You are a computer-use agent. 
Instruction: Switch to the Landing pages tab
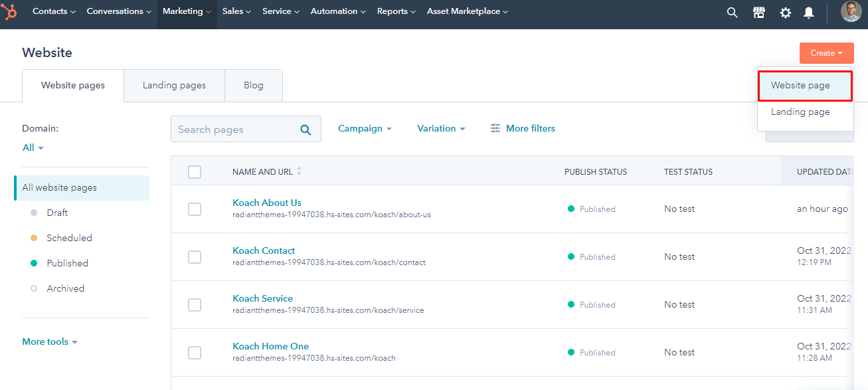click(x=174, y=86)
